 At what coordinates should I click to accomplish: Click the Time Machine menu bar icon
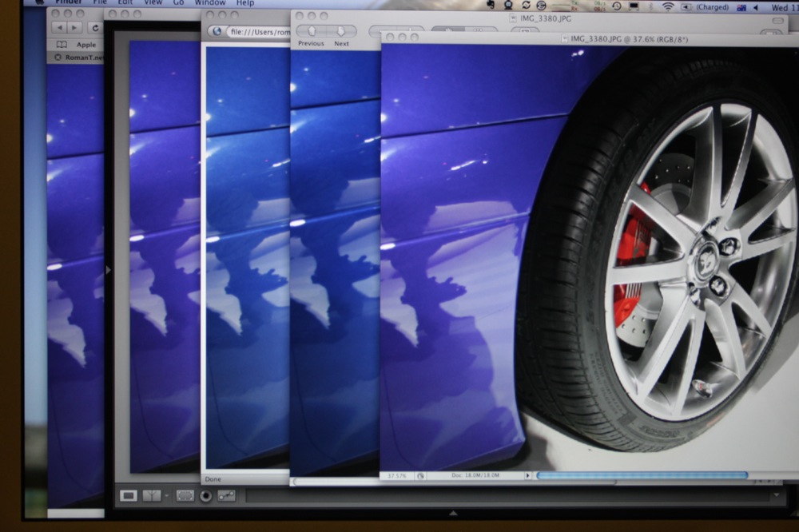616,6
